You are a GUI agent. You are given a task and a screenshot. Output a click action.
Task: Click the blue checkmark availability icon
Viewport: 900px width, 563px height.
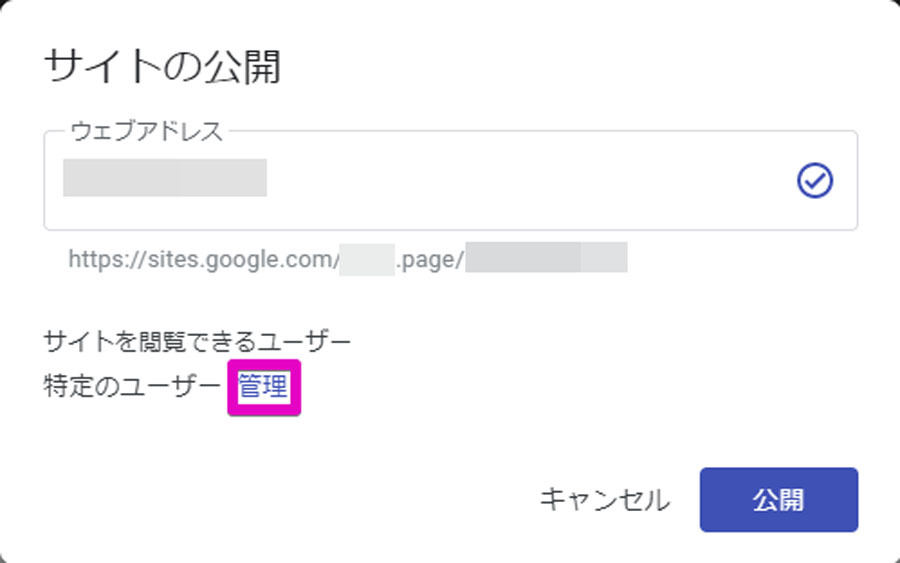(x=814, y=180)
